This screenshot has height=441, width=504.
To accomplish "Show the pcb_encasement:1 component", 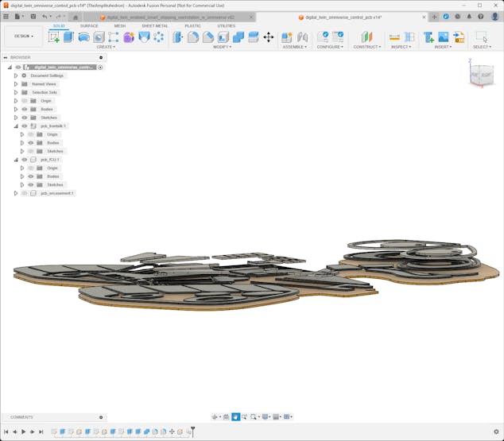I will pos(25,193).
